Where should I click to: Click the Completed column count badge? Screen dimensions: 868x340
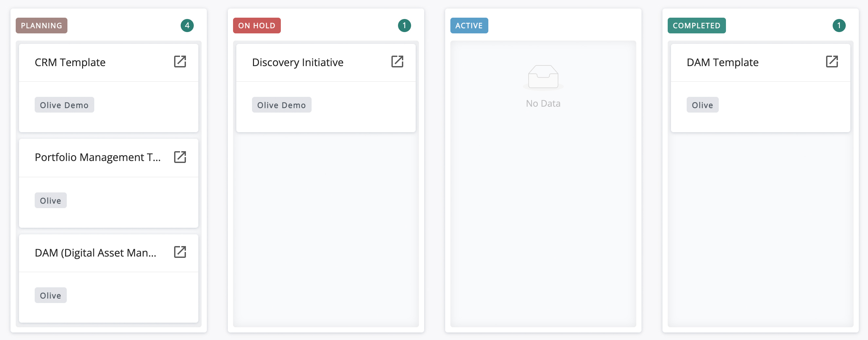[839, 26]
